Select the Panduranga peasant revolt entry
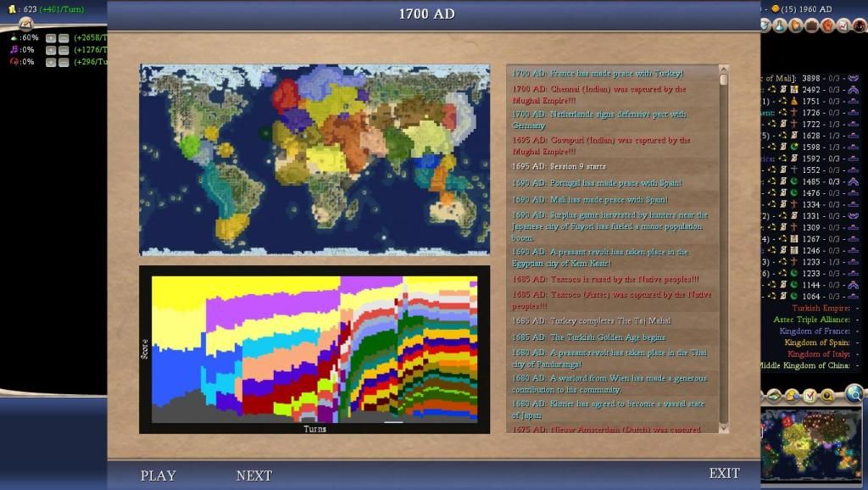 [x=612, y=359]
